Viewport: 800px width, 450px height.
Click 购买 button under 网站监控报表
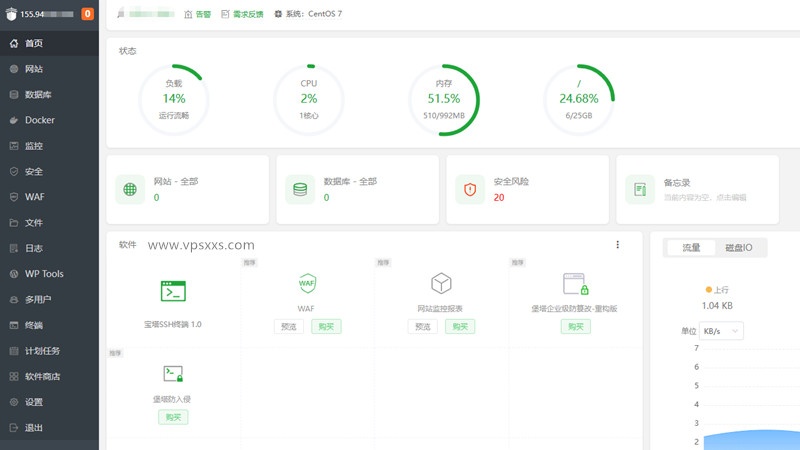[x=460, y=327]
